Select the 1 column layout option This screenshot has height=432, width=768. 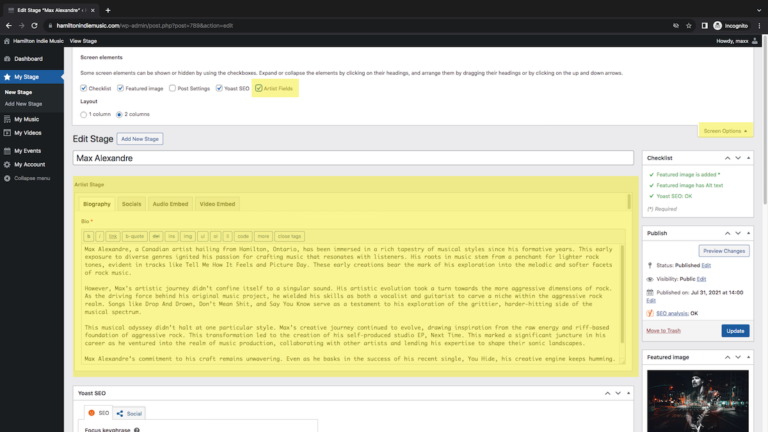pyautogui.click(x=84, y=115)
